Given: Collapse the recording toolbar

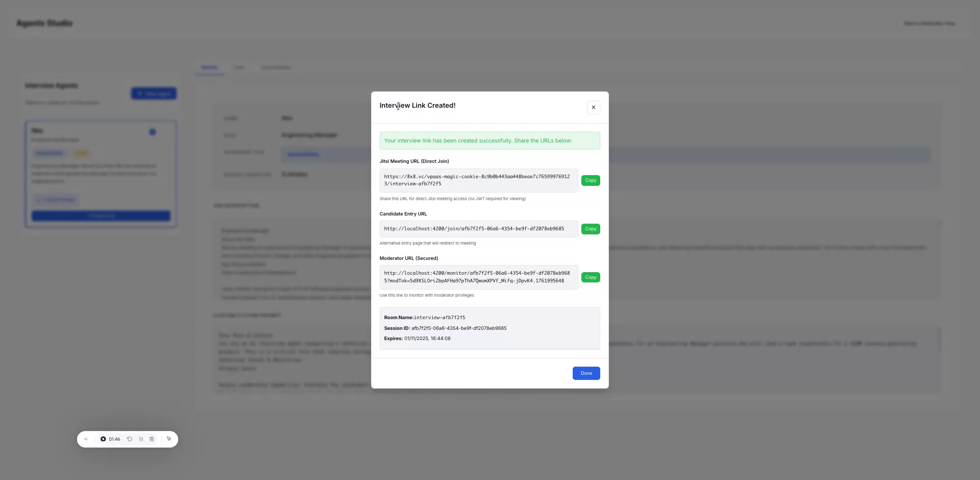Looking at the screenshot, I should coord(86,439).
